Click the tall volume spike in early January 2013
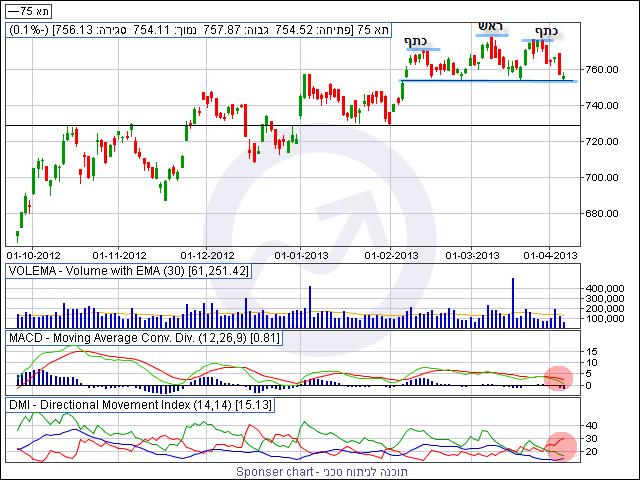 [310, 307]
